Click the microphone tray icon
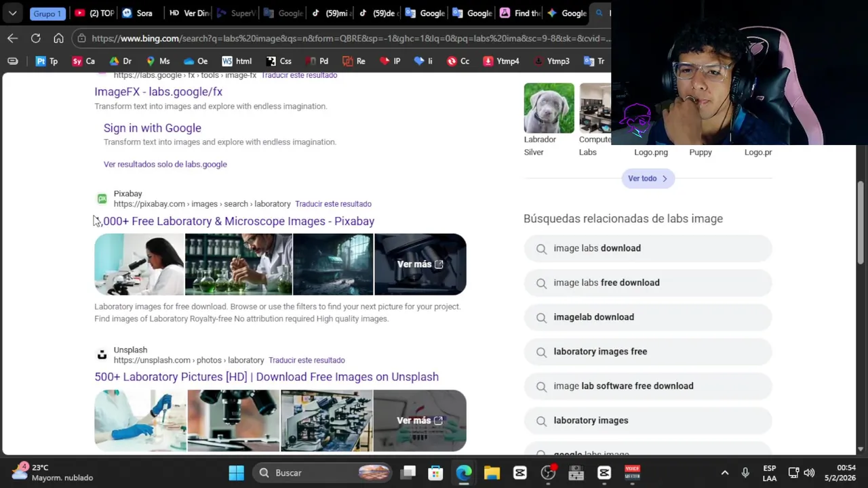The height and width of the screenshot is (488, 868). coord(745,472)
